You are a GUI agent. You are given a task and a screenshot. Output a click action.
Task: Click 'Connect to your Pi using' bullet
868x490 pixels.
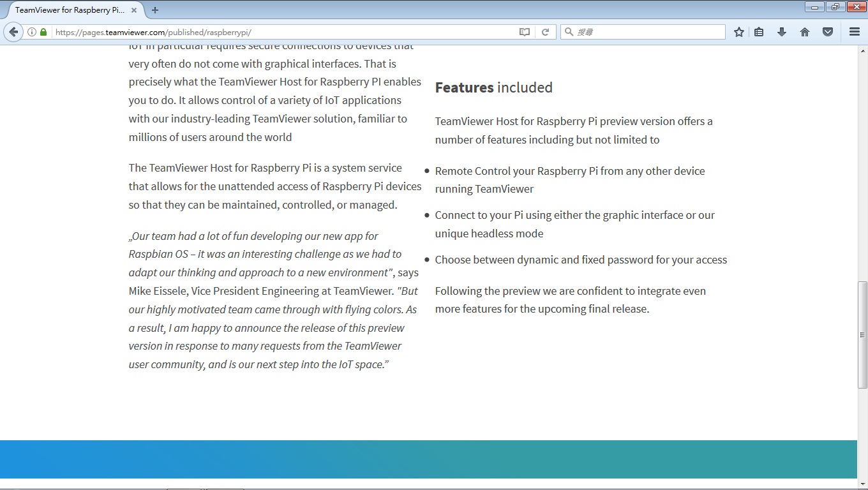click(574, 224)
